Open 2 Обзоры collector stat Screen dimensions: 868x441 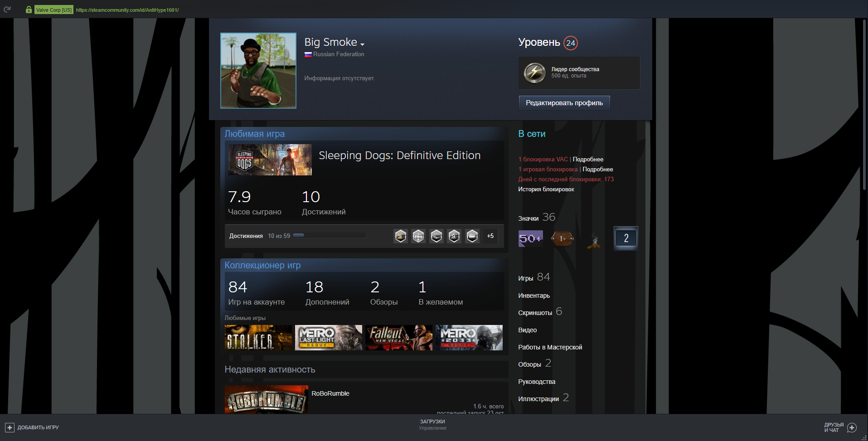384,293
